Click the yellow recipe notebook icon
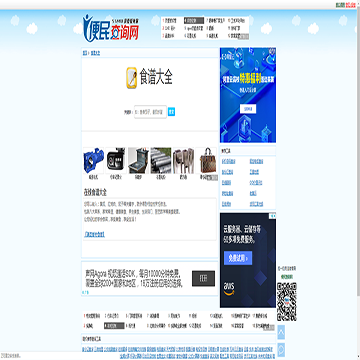This screenshot has height=360, width=360. point(132,78)
